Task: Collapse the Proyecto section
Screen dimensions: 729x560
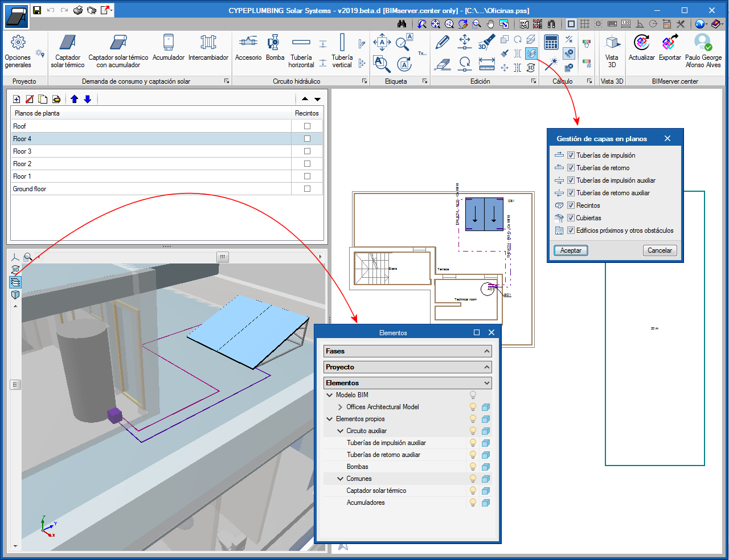Action: [487, 367]
